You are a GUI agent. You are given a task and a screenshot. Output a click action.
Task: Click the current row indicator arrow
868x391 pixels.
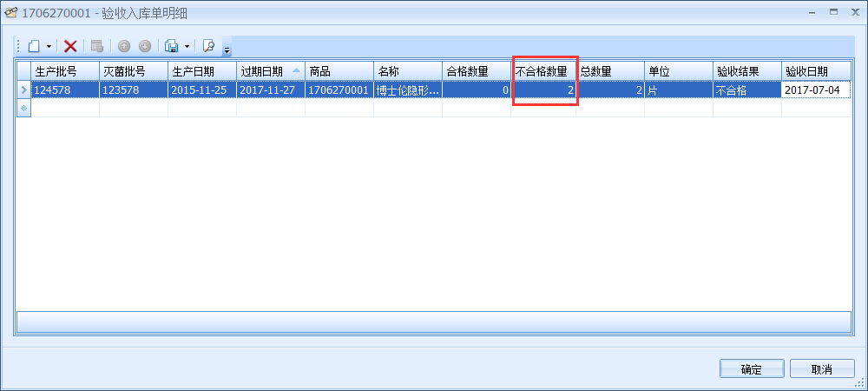pos(23,89)
